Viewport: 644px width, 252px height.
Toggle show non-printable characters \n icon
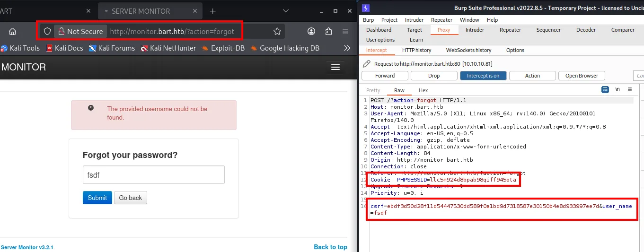(x=618, y=89)
